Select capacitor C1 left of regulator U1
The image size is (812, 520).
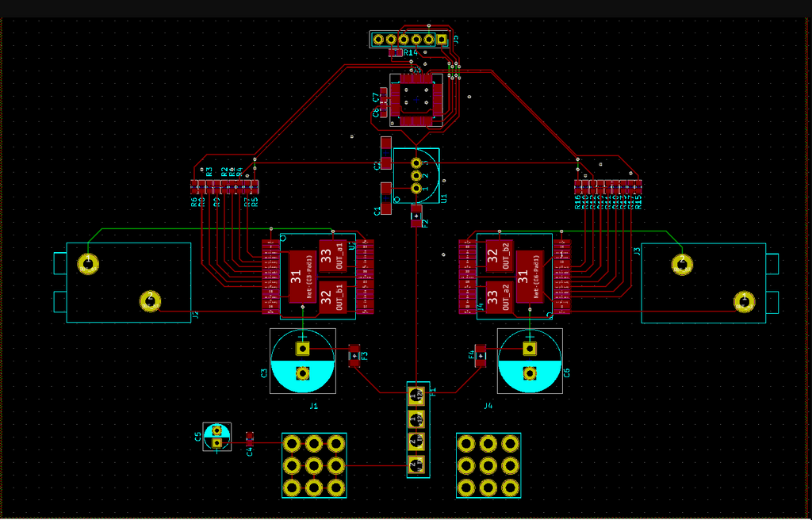click(x=386, y=198)
